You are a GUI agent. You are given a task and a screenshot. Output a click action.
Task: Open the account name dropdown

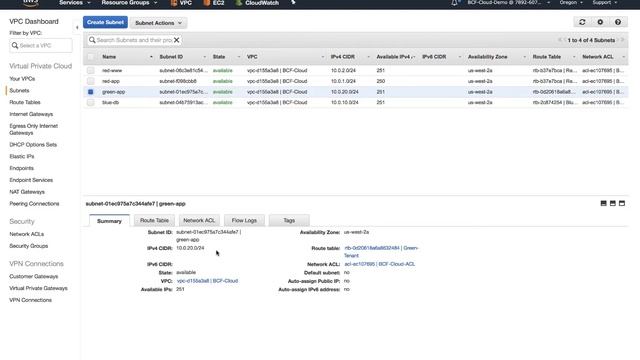[509, 3]
